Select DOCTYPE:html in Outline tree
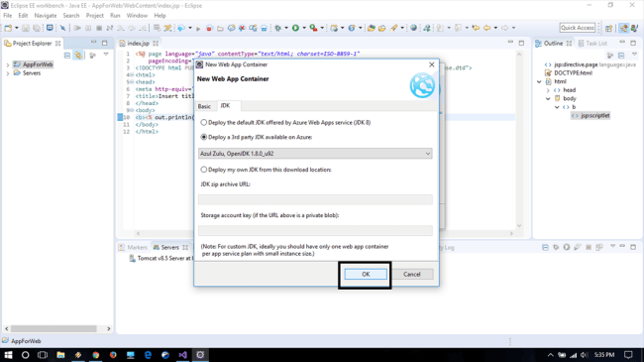 [569, 72]
